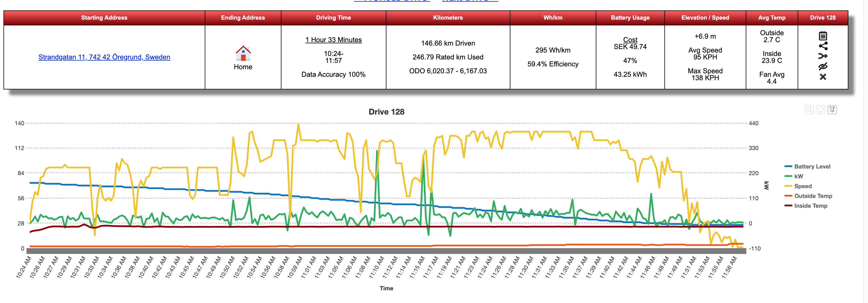This screenshot has width=868, height=303.
Task: Open the drive notes notepad icon
Action: 822,36
